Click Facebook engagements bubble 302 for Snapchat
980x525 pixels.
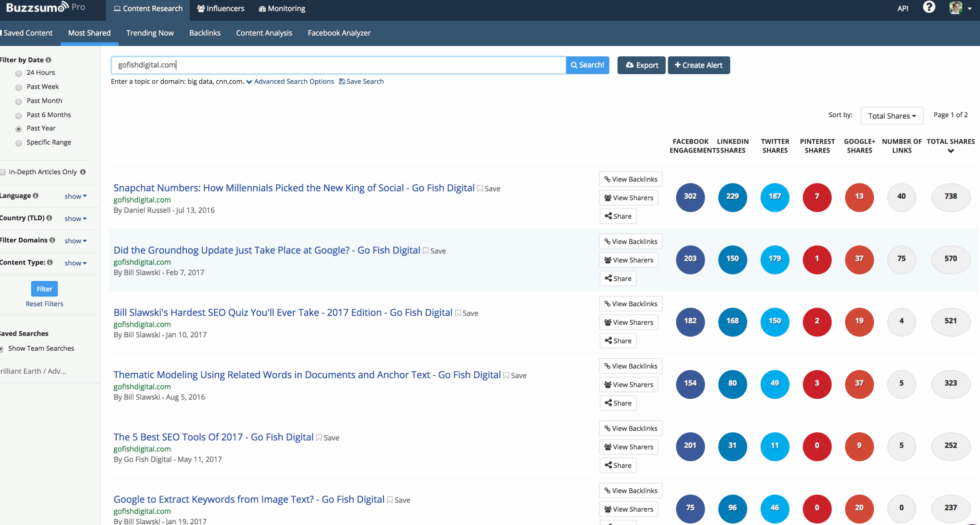(x=690, y=197)
